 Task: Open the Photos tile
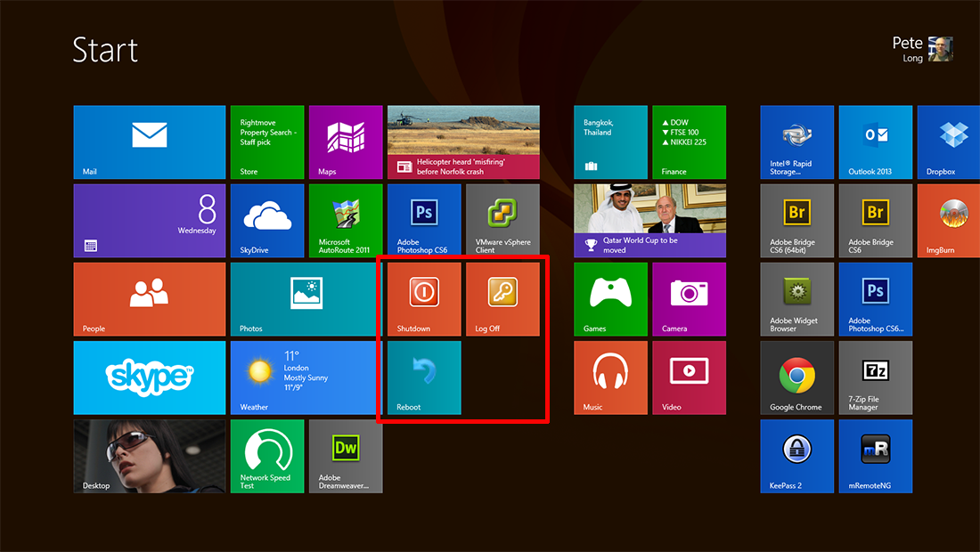tap(306, 299)
